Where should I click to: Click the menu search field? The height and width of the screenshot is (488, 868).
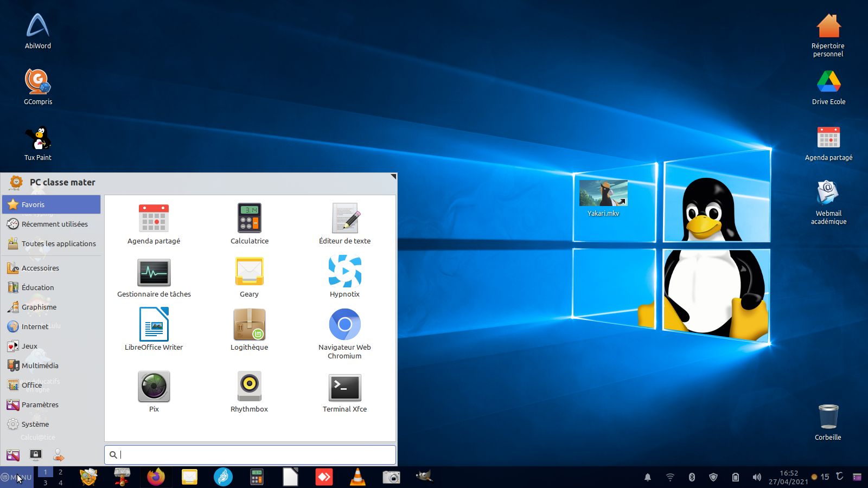tap(250, 455)
